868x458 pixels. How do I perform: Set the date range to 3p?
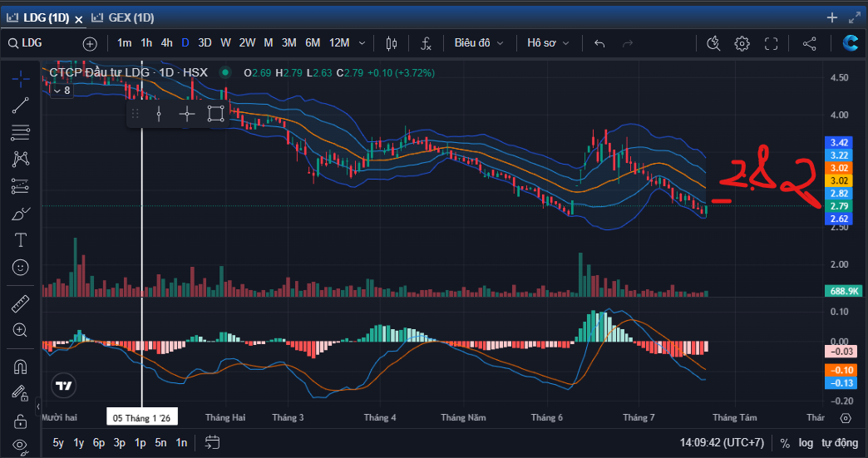pos(120,442)
